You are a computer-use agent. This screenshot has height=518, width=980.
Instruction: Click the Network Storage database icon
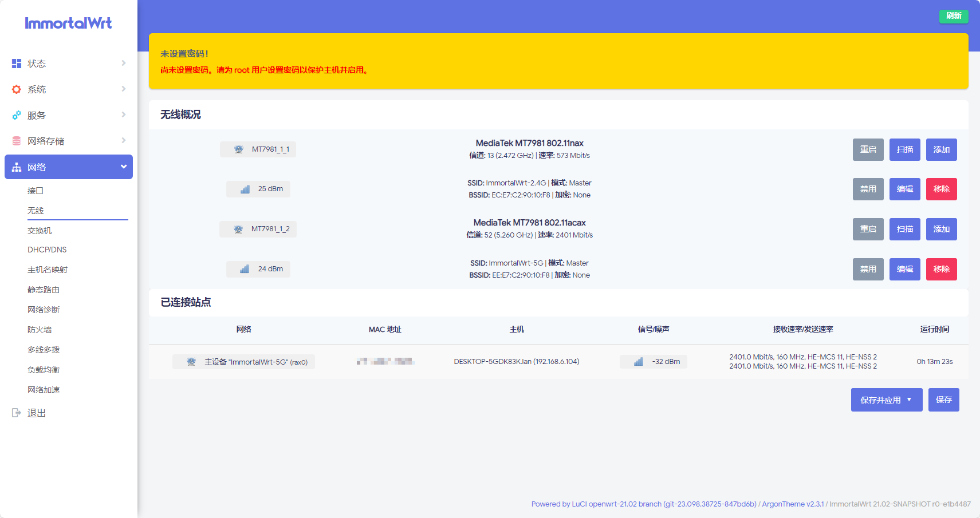click(x=17, y=141)
